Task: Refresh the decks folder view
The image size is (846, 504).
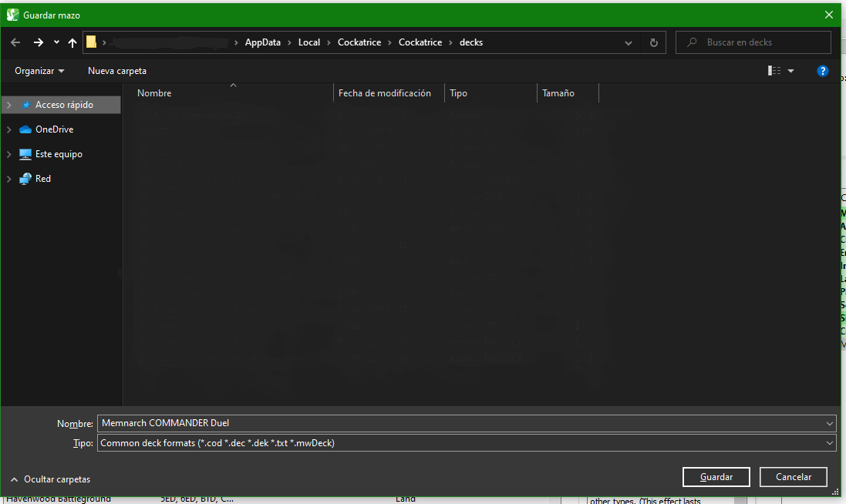Action: tap(653, 42)
